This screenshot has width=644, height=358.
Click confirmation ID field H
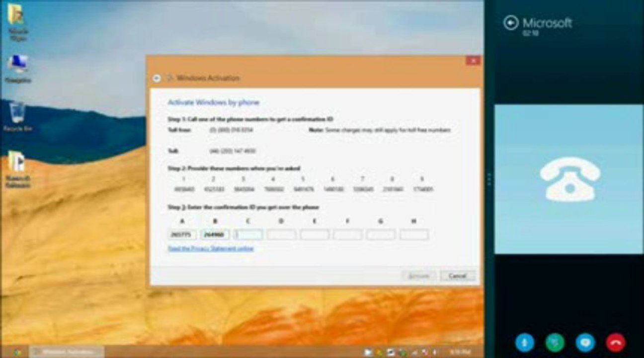coord(414,234)
